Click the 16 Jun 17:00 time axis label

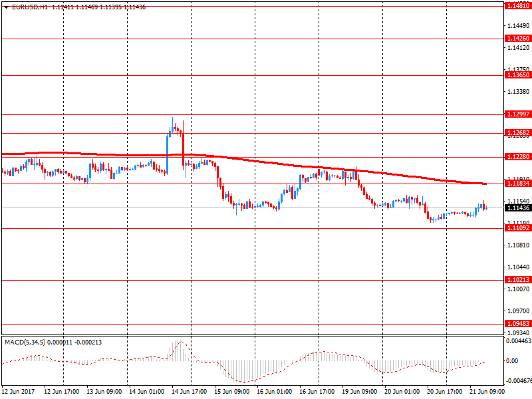tap(317, 392)
